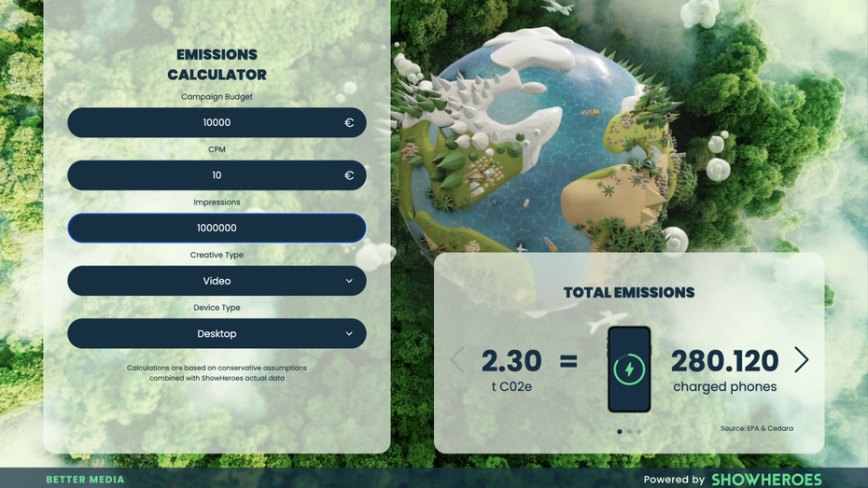Viewport: 868px width, 488px height.
Task: Click the charging phone icon
Action: (629, 369)
